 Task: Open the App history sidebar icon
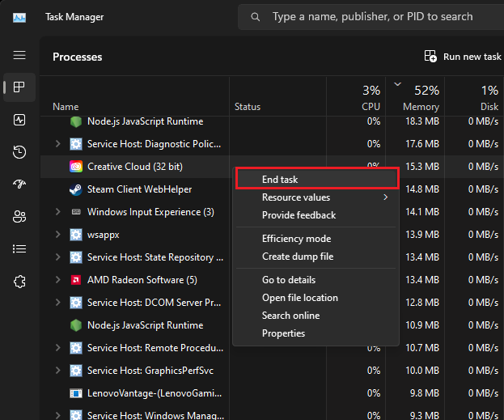pos(19,152)
